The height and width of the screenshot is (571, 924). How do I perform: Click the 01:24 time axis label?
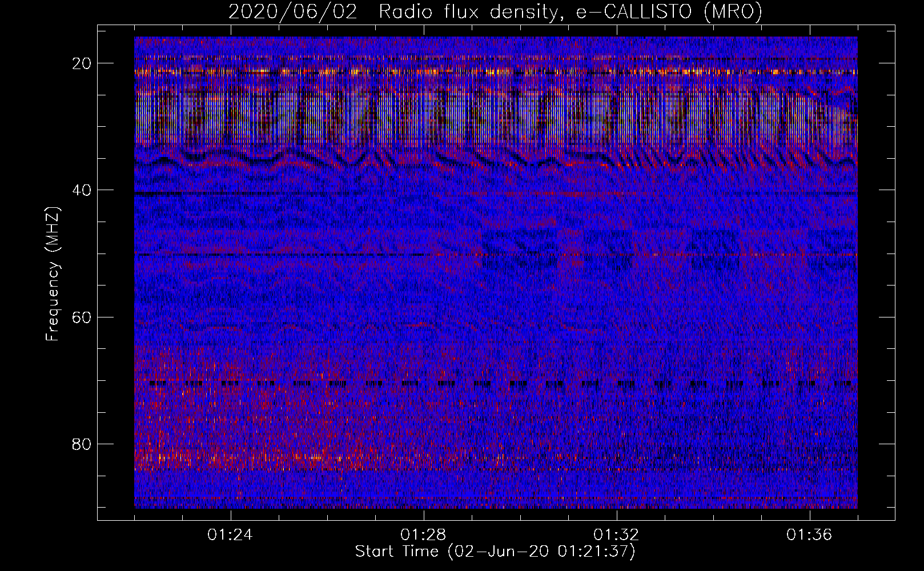[230, 535]
